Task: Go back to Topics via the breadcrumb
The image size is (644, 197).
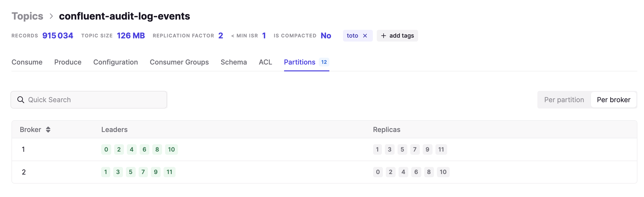Action: 27,16
